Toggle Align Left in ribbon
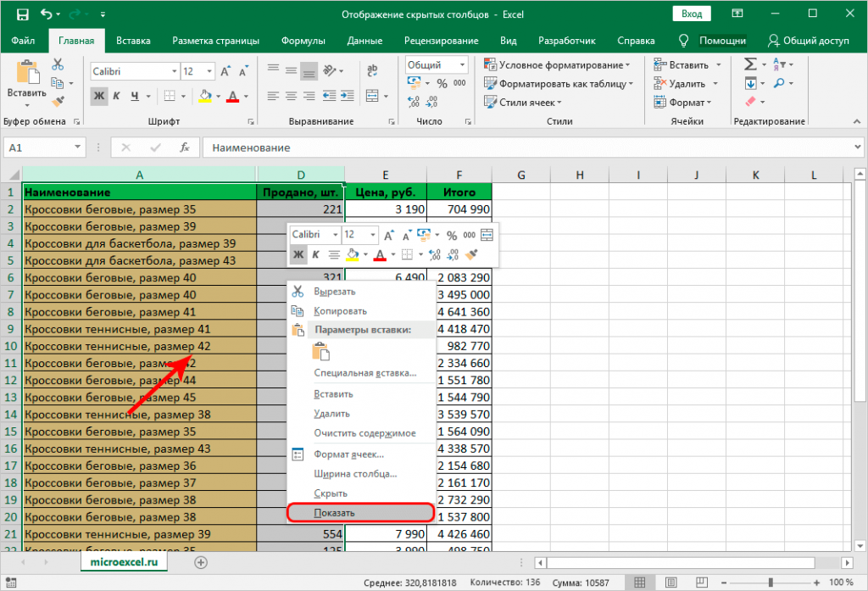Viewport: 868px width, 591px height. pyautogui.click(x=273, y=97)
